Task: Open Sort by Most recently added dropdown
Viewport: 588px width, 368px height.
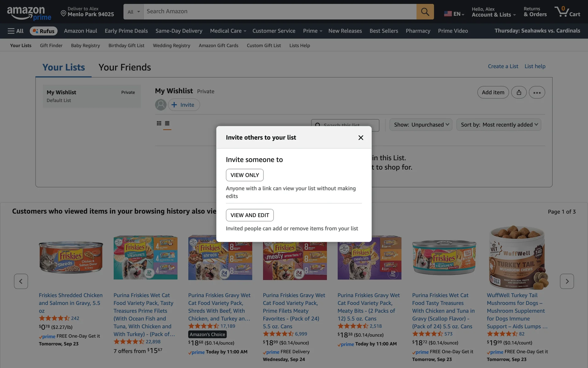Action: pyautogui.click(x=499, y=125)
